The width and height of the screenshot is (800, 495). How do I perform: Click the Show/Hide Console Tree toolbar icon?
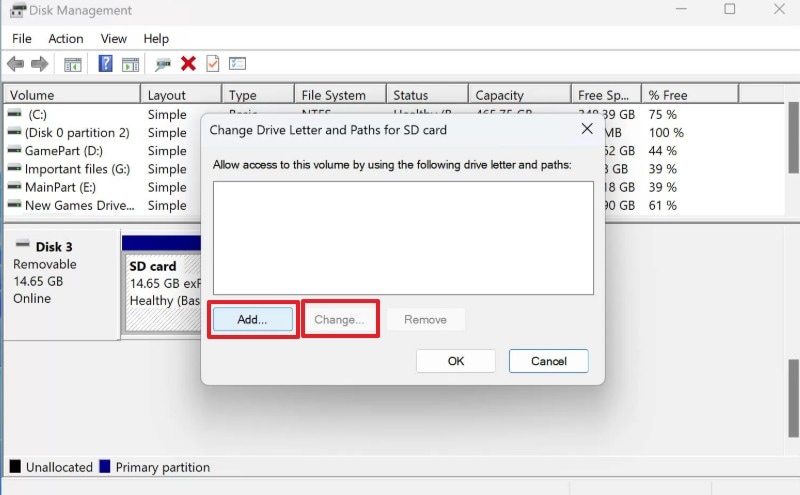point(72,64)
